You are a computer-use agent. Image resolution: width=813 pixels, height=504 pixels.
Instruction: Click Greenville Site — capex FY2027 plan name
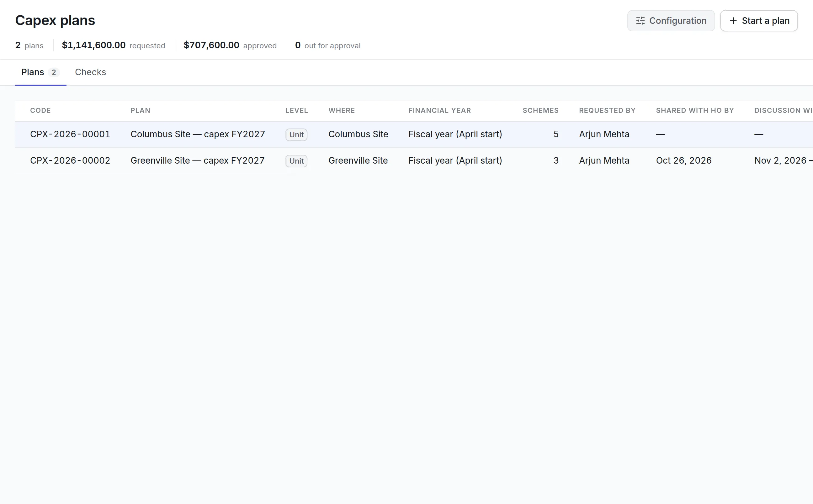coord(197,160)
